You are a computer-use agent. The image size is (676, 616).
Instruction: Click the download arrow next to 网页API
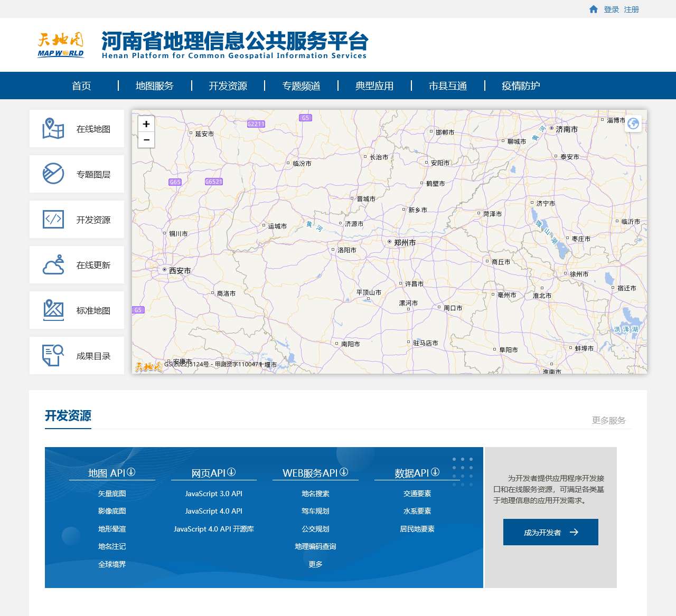pyautogui.click(x=231, y=472)
